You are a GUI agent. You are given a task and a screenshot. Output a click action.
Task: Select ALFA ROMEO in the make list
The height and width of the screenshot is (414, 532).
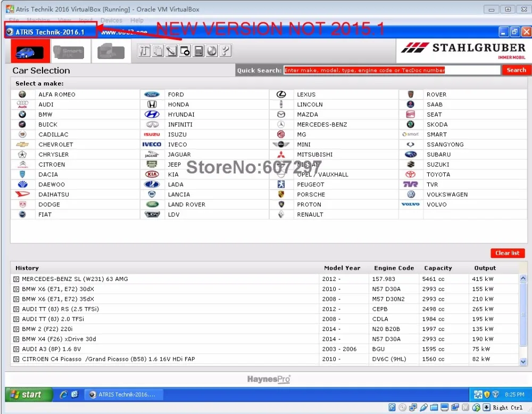[57, 94]
